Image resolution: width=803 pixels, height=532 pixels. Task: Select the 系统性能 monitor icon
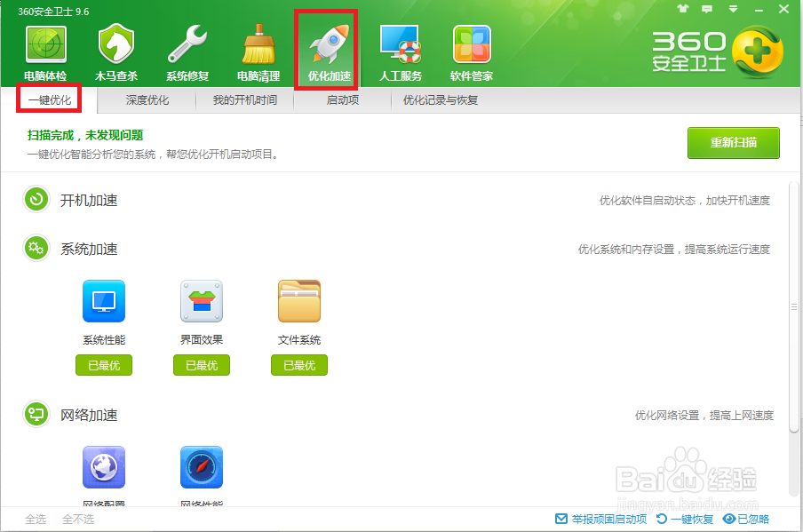(x=104, y=301)
